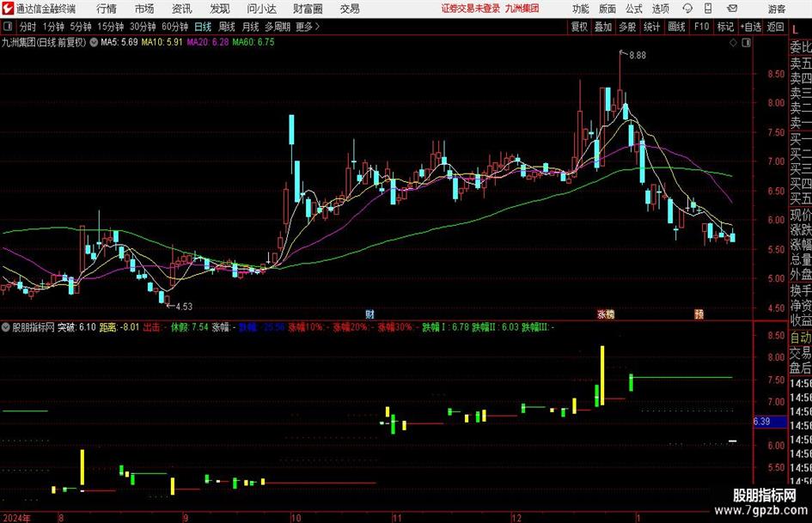The image size is (812, 523).
Task: Click 九洲集团(日线 前复权) chart title
Action: (x=44, y=42)
